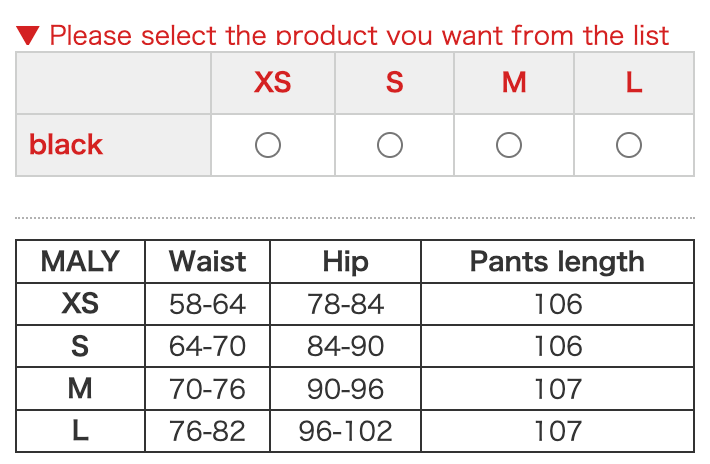This screenshot has height=464, width=710.
Task: Click the Hip column header
Action: tap(346, 262)
